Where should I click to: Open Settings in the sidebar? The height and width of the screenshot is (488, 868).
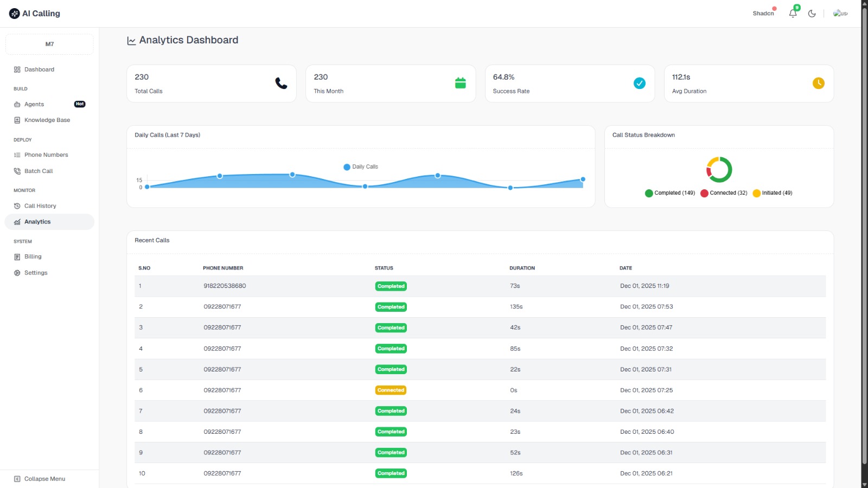click(x=36, y=272)
